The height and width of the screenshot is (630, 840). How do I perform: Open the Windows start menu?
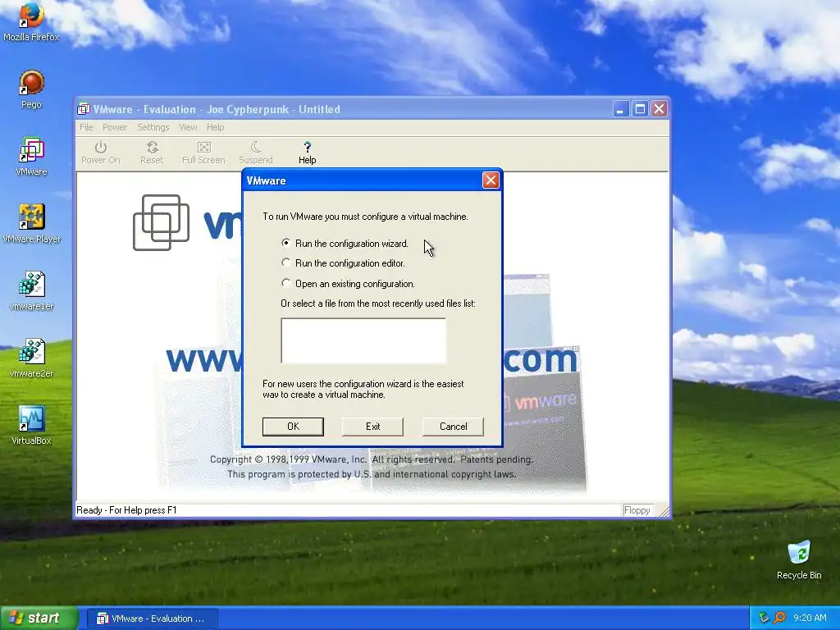coord(39,618)
